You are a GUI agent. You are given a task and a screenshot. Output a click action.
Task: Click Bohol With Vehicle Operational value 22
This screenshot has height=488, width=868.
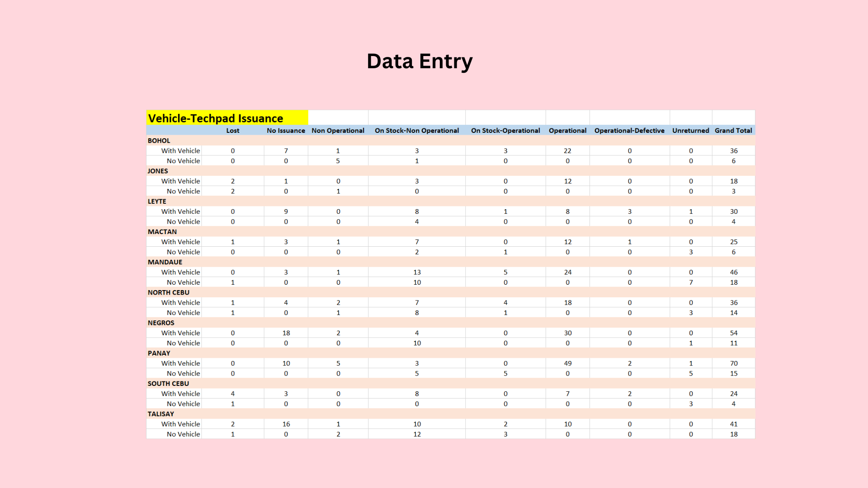pyautogui.click(x=567, y=151)
